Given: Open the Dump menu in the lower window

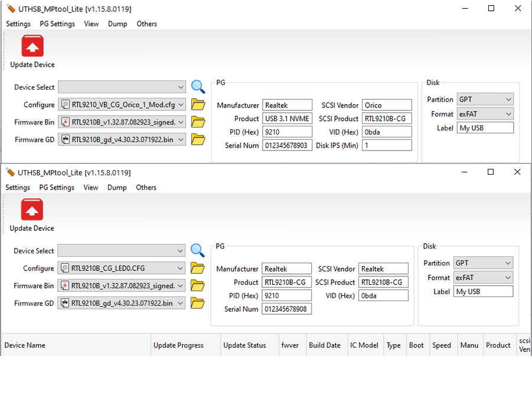Looking at the screenshot, I should click(117, 188).
